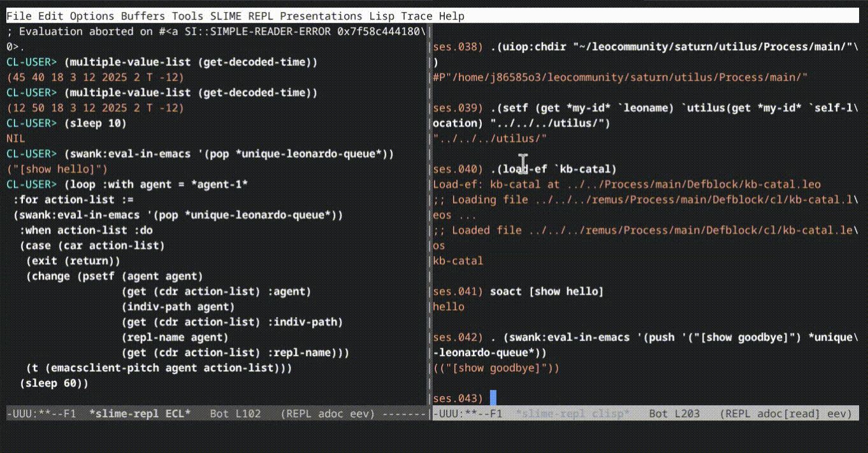The width and height of the screenshot is (868, 453).
Task: Place cursor at the ses.043) prompt
Action: (493, 398)
